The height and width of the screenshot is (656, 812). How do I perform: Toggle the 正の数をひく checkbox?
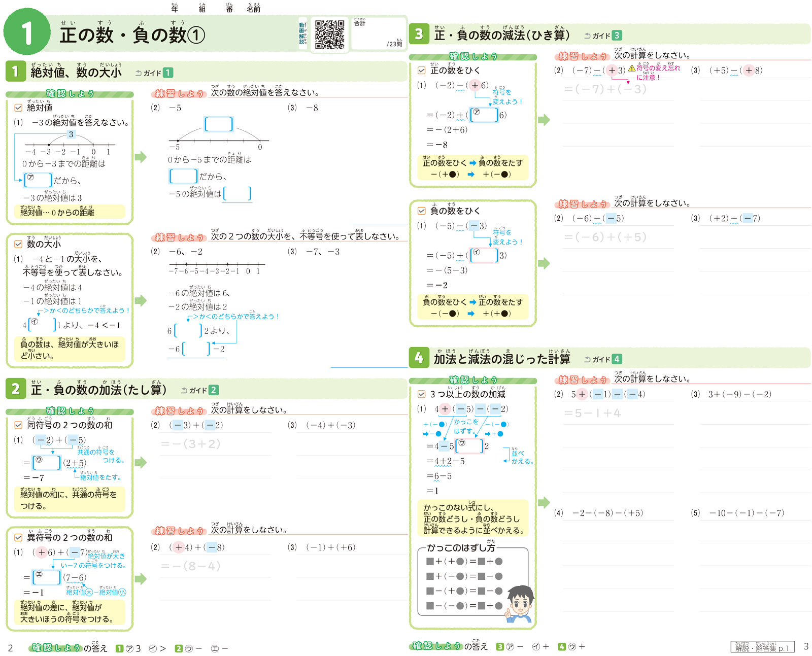pyautogui.click(x=422, y=71)
